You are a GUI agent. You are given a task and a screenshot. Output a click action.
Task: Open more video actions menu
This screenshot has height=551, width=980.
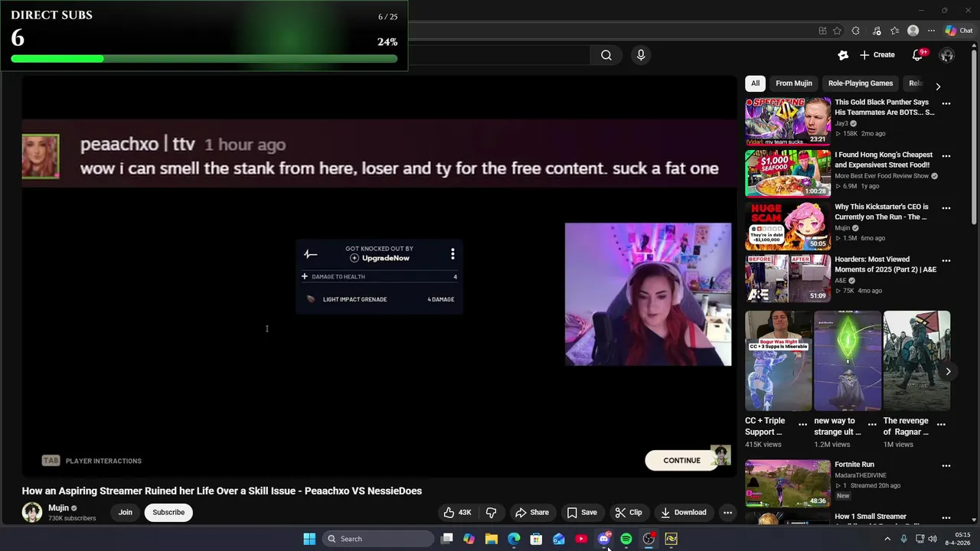[727, 513]
